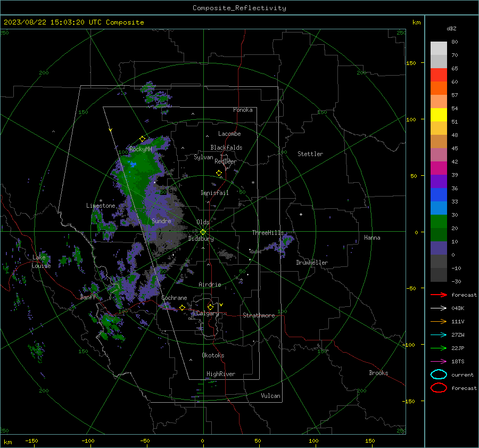Select the dusty pink swatch in dBZ scale
Viewport: 479px width, 448px height.
[439, 155]
